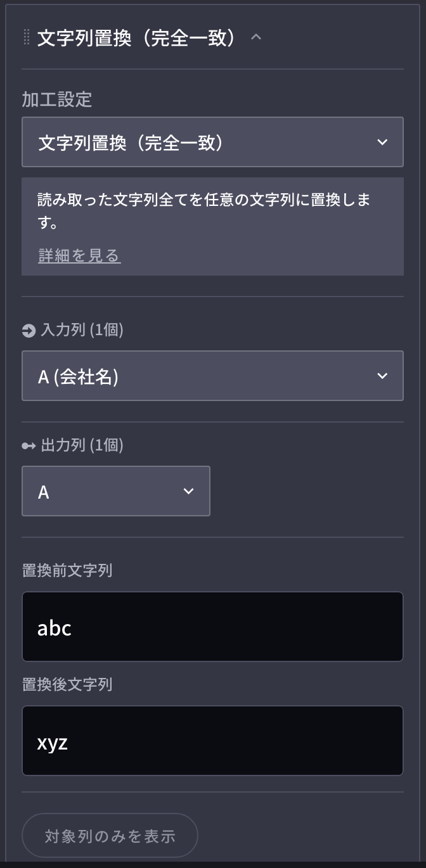Collapse the 文字列置換（完全一致） panel with chevron
The height and width of the screenshot is (868, 426).
click(256, 37)
